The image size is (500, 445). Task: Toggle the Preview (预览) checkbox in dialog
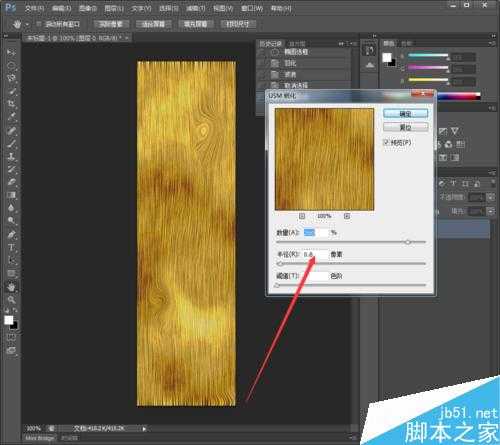[x=386, y=142]
